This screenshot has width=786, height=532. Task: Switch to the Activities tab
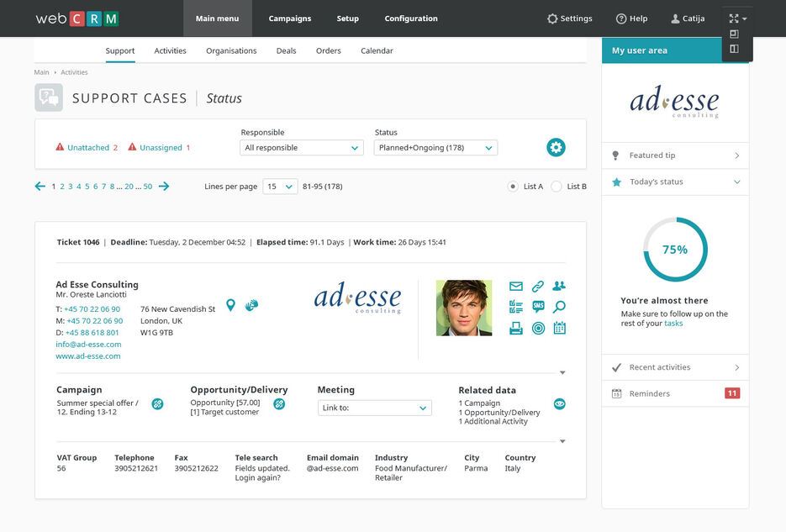[x=170, y=50]
